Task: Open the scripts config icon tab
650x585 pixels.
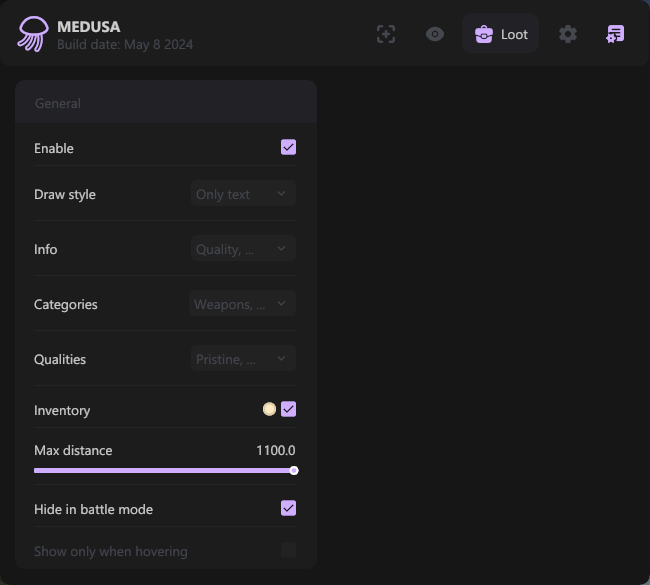Action: pyautogui.click(x=615, y=34)
